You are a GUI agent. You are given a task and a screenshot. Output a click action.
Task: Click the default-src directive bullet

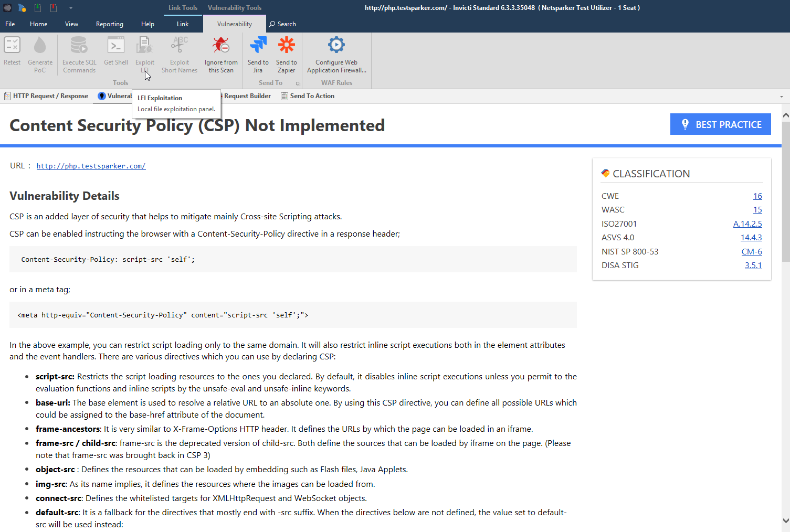pos(301,518)
